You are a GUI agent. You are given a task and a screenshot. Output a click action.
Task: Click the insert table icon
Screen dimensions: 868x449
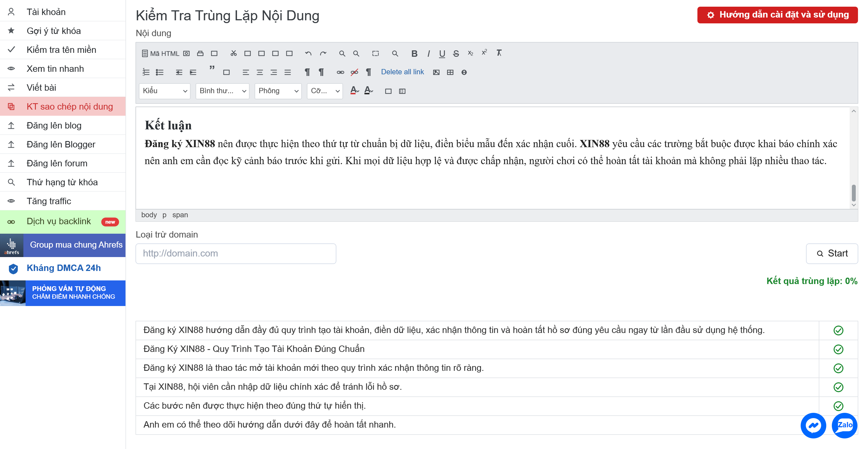(x=450, y=72)
